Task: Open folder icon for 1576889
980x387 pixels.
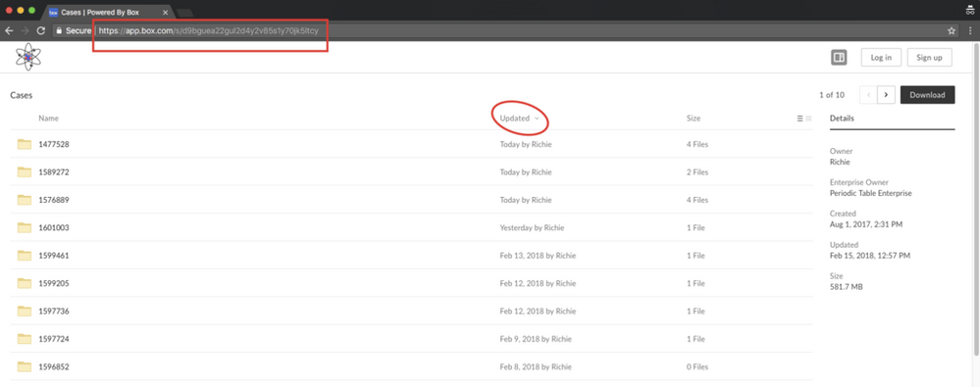Action: click(x=25, y=200)
